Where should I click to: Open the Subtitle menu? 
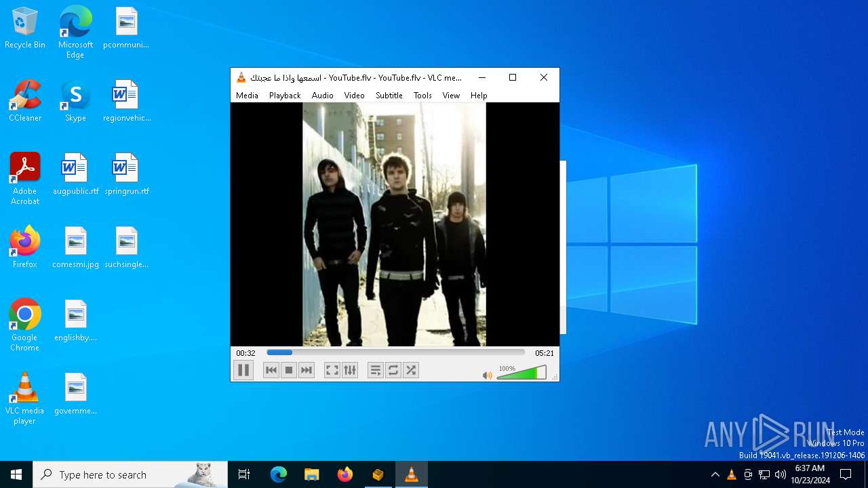click(x=389, y=96)
